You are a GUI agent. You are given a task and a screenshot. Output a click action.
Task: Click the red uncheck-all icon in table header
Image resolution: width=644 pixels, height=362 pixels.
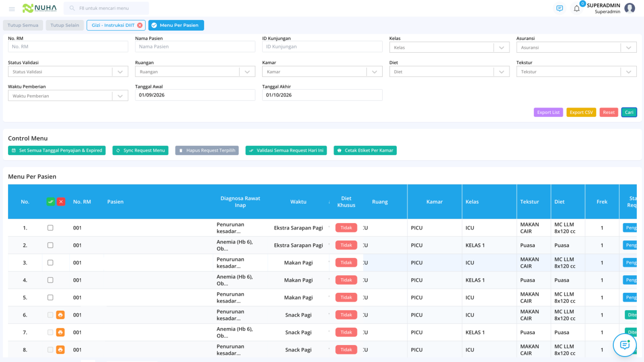coord(61,202)
